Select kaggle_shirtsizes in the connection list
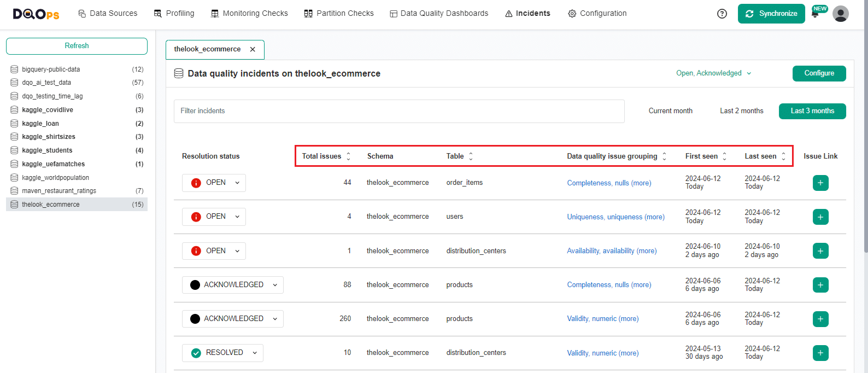868x373 pixels. click(x=77, y=137)
